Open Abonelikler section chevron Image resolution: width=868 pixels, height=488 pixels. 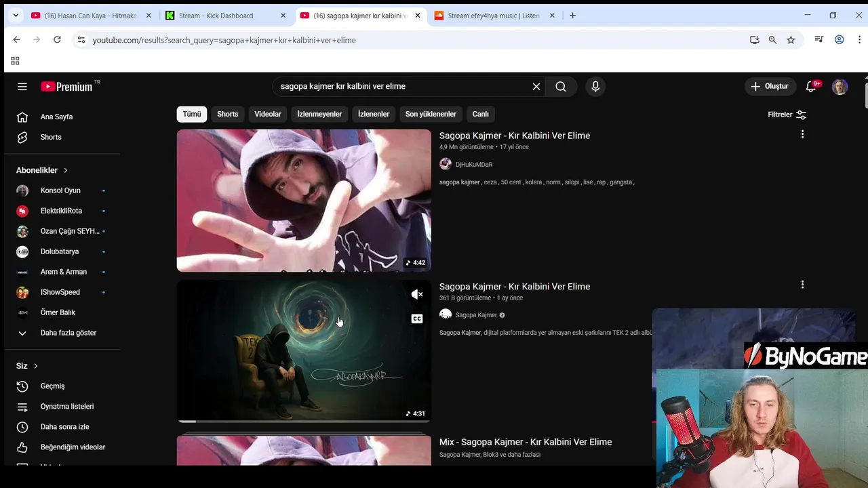click(65, 170)
